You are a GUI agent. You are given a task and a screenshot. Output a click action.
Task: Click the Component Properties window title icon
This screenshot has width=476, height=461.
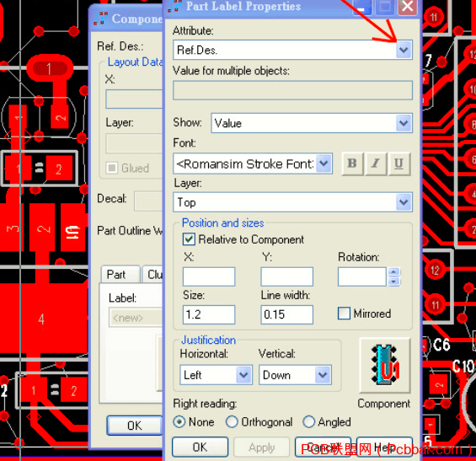coord(101,19)
